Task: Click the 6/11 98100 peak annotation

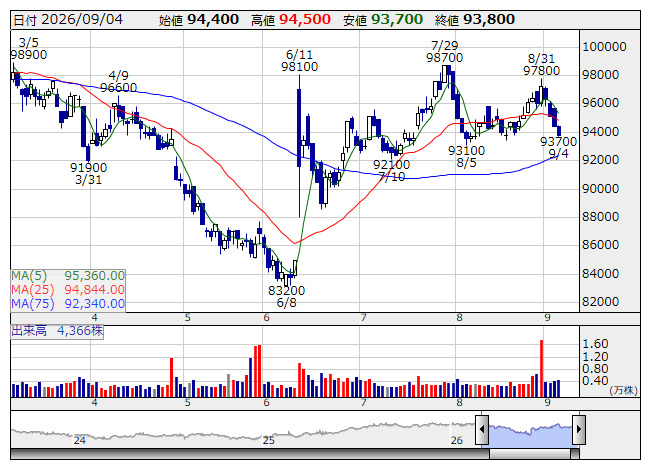Action: click(x=299, y=61)
